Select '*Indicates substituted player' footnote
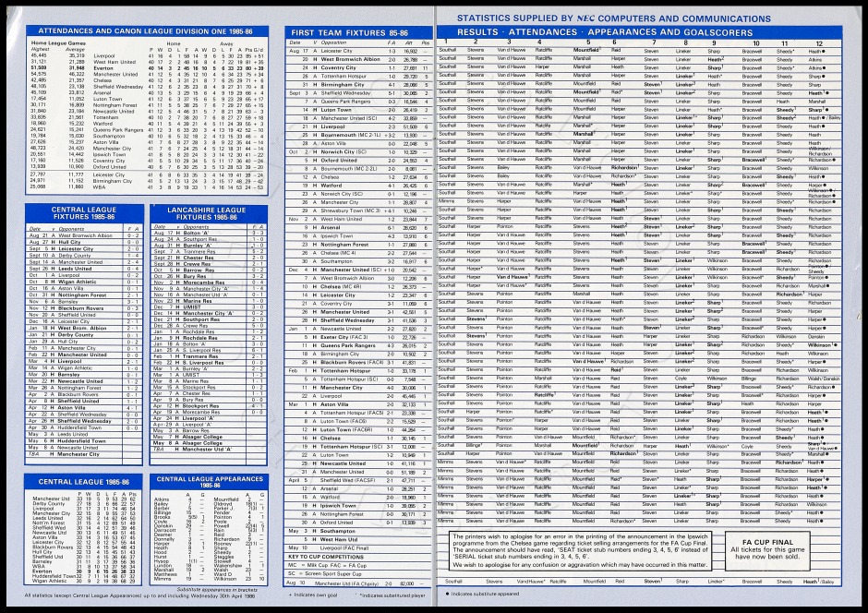This screenshot has width=868, height=613. point(392,595)
